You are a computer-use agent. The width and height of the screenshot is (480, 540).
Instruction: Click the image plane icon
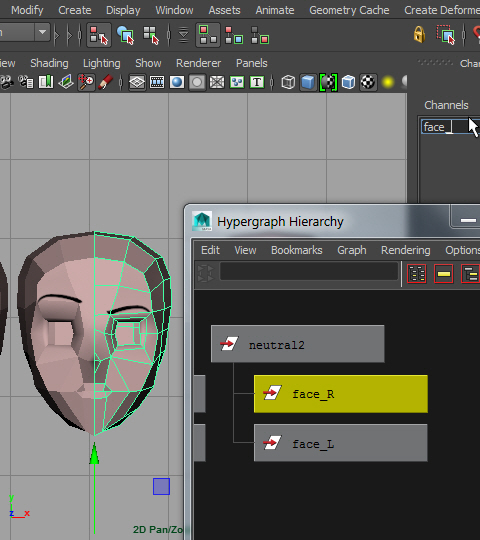(66, 82)
